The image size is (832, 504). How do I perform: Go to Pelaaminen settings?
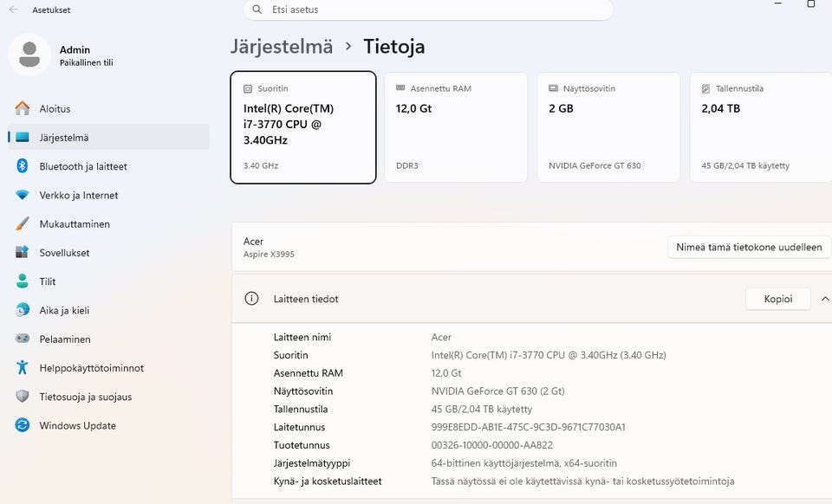click(109, 339)
